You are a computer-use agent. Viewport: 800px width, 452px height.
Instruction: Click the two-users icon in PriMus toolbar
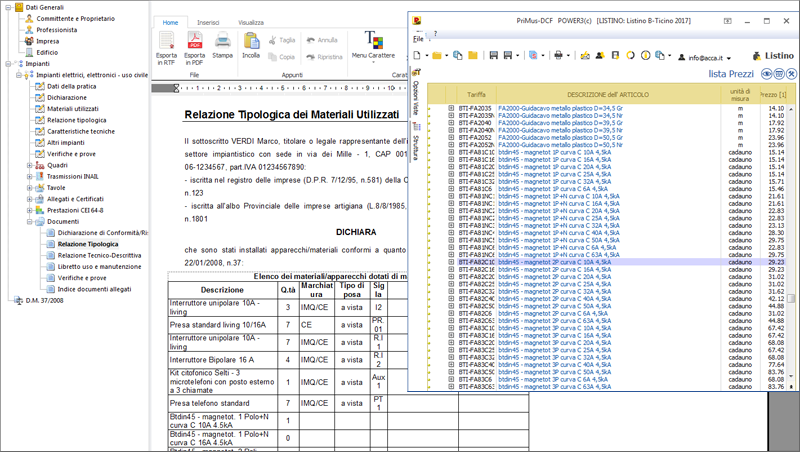click(600, 56)
